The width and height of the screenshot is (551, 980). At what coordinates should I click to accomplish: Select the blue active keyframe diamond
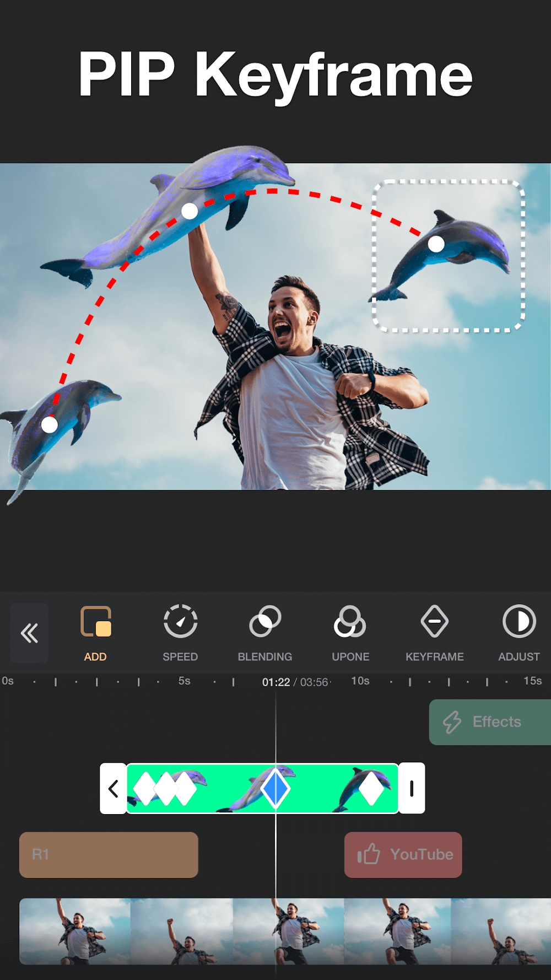tap(275, 789)
